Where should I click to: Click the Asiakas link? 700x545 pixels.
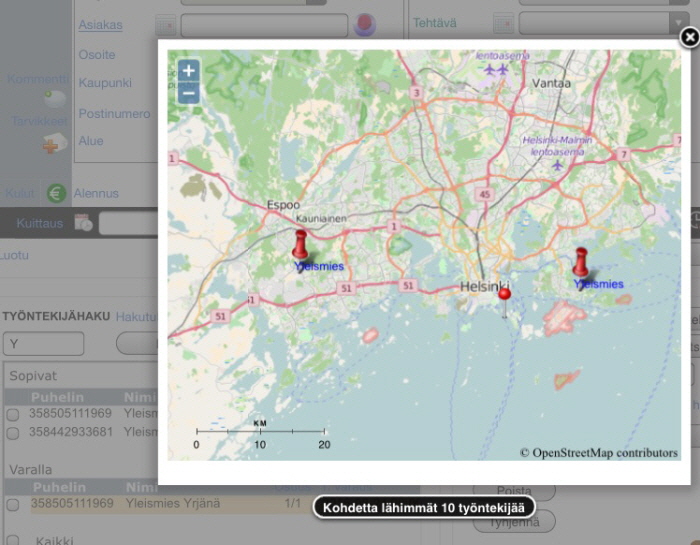coord(99,24)
